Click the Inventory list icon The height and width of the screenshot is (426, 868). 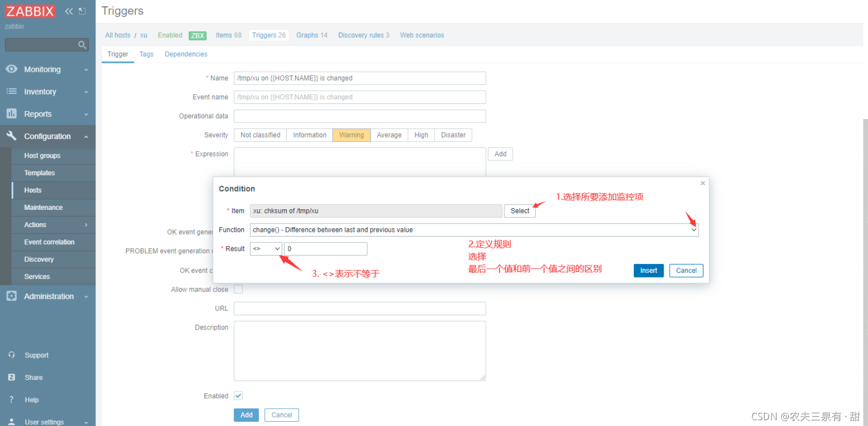(x=12, y=91)
